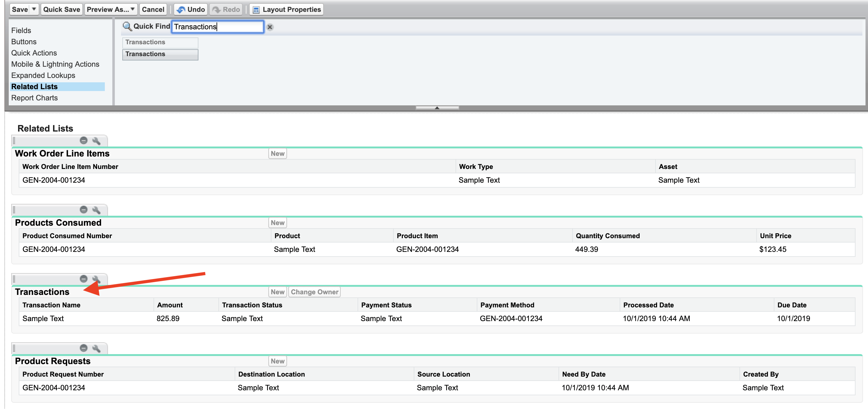This screenshot has height=409, width=868.
Task: Open wrench properties for Transactions list
Action: [x=96, y=279]
